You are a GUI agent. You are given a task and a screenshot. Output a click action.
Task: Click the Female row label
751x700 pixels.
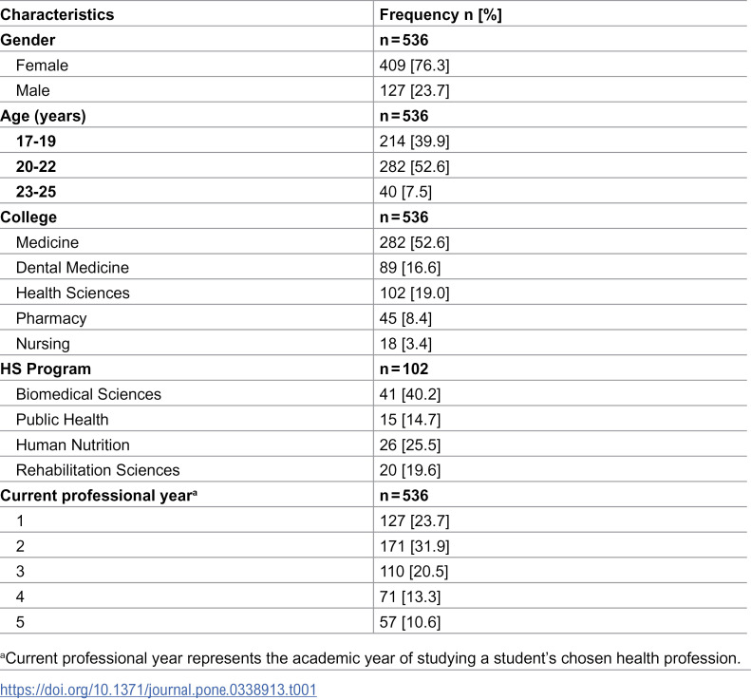[42, 66]
